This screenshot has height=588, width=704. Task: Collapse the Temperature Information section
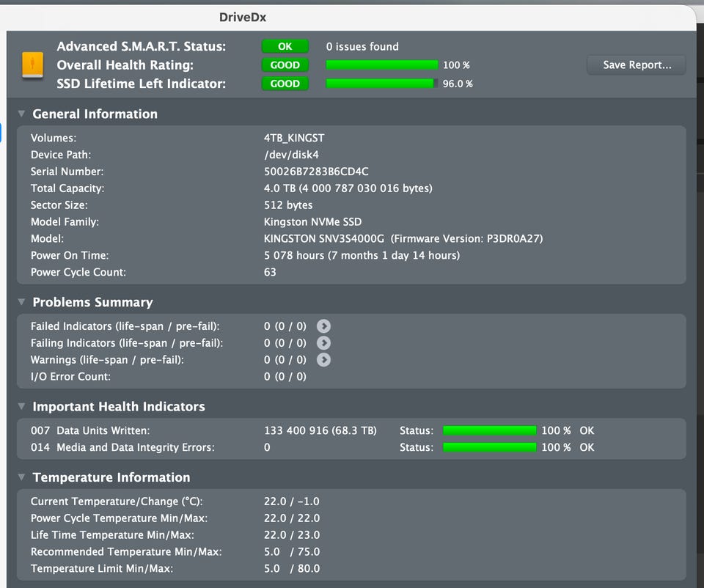[x=21, y=477]
